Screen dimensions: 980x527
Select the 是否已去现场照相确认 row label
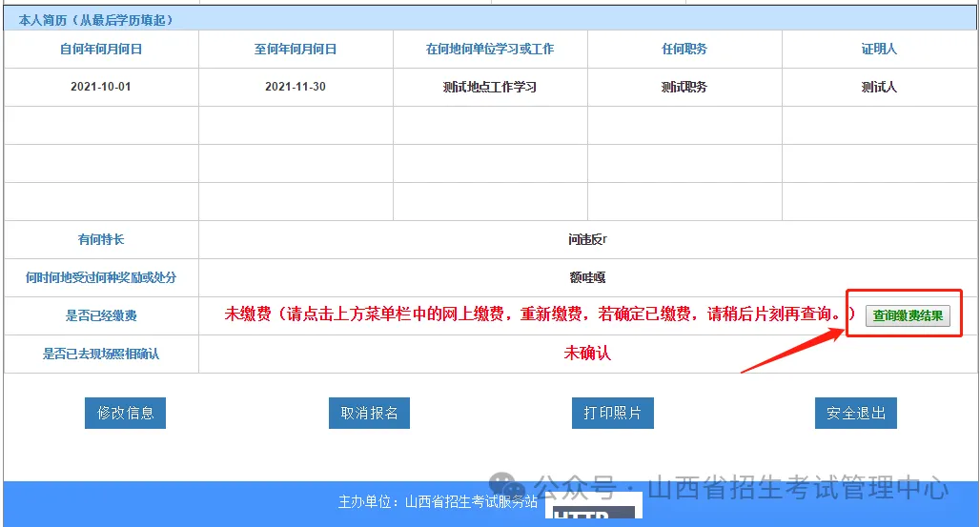(x=101, y=354)
